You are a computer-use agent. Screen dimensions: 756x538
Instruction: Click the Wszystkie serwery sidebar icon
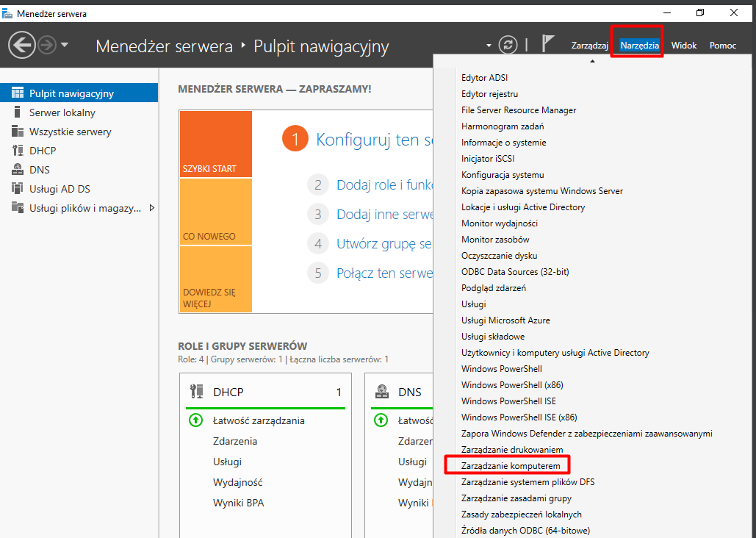pyautogui.click(x=17, y=132)
